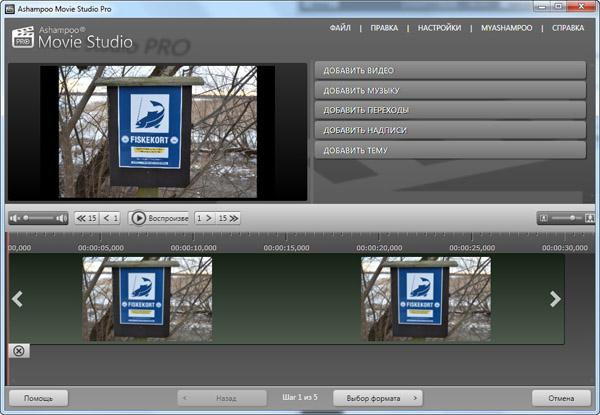This screenshot has width=600, height=415.
Task: Click the max-volume speaker icon
Action: [61, 217]
